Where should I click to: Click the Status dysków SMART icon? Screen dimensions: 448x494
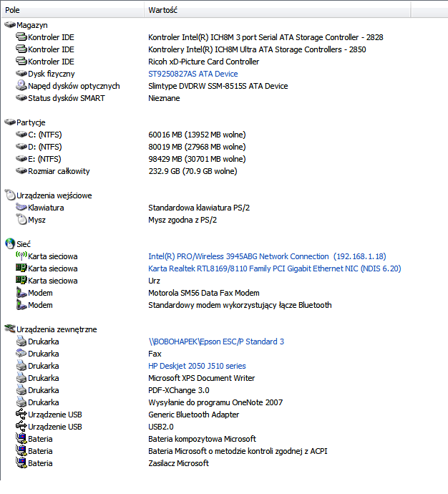click(x=21, y=97)
